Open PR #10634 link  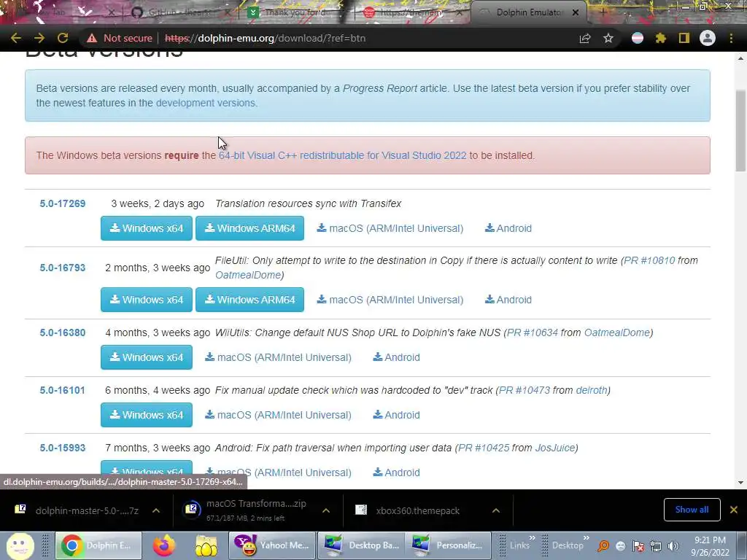point(532,332)
